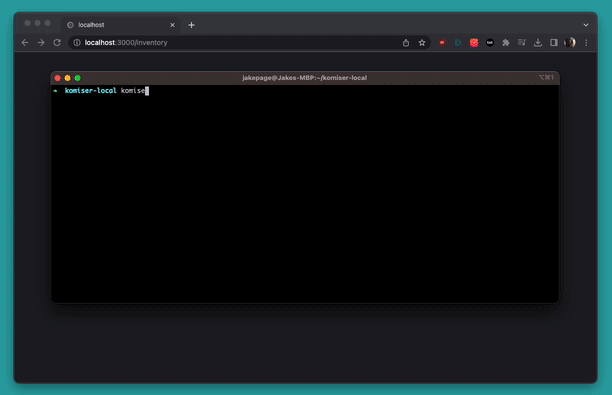This screenshot has width=612, height=395.
Task: Close the terminal window with red button
Action: click(x=58, y=78)
